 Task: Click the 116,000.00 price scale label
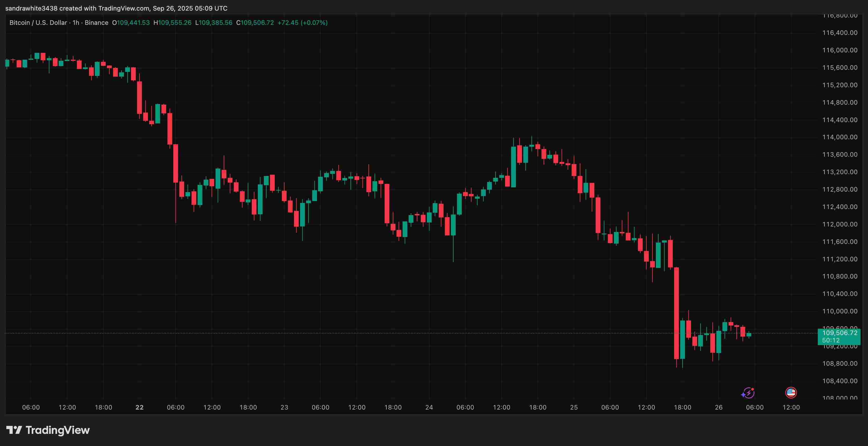(839, 50)
